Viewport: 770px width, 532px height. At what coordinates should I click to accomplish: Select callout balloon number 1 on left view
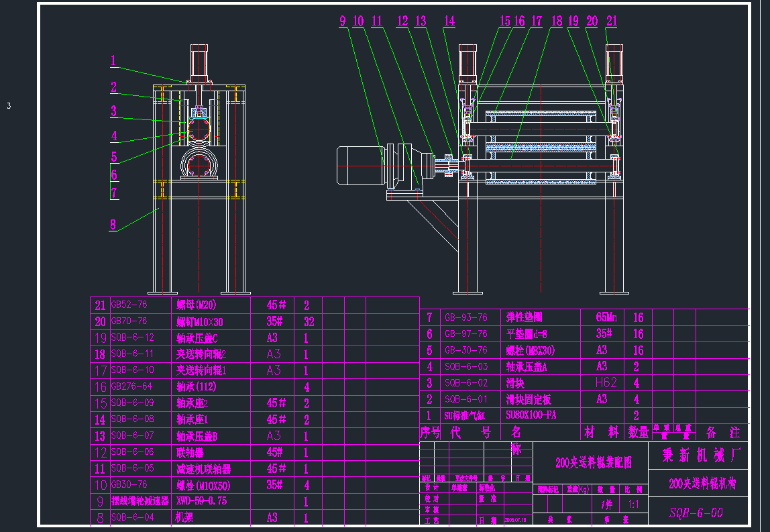[x=113, y=62]
